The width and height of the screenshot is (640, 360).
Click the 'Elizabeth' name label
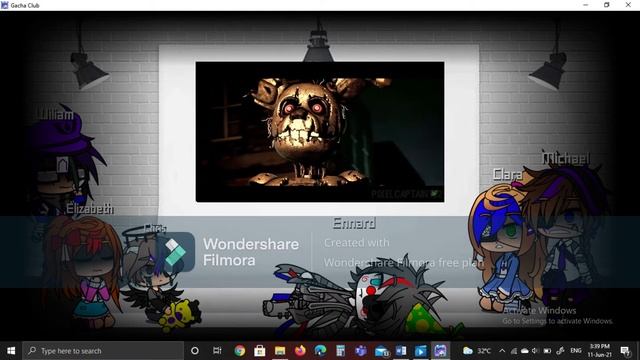pyautogui.click(x=90, y=209)
